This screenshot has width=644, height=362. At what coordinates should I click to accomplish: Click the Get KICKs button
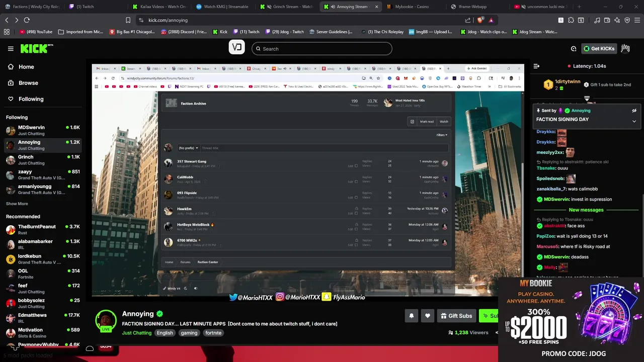[x=599, y=49]
